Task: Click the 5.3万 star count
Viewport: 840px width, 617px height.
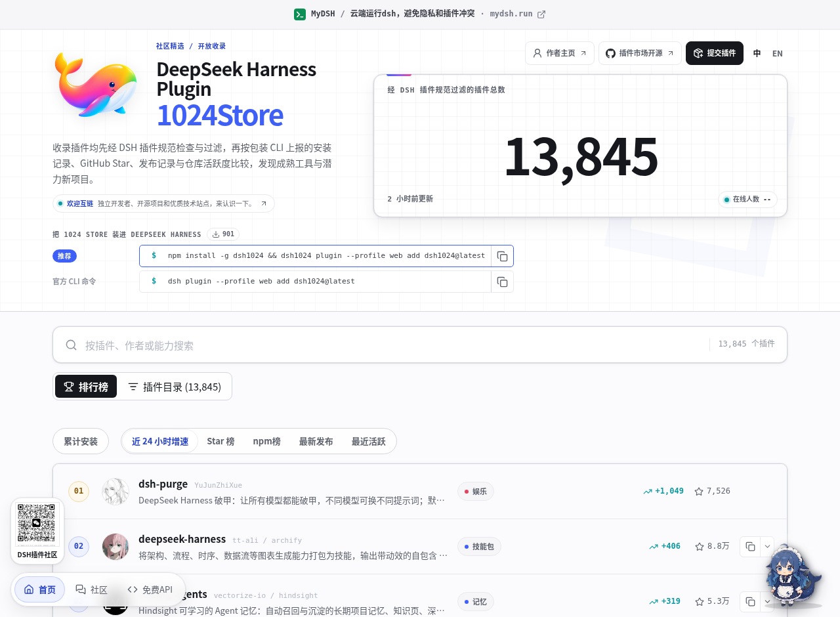Action: click(x=712, y=601)
